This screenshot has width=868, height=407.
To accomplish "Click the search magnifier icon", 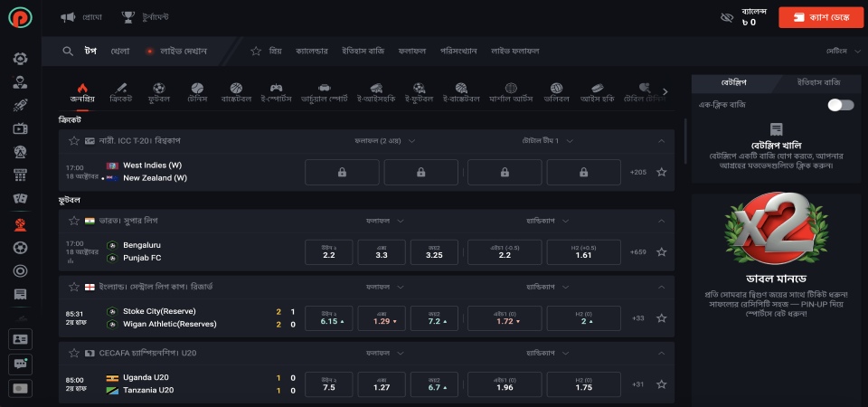I will point(68,51).
